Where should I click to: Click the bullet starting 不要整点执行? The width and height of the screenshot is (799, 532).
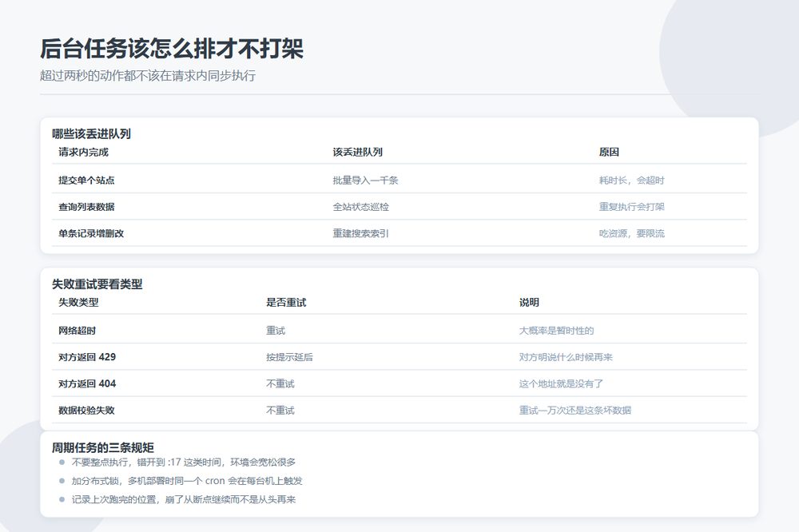pyautogui.click(x=184, y=463)
